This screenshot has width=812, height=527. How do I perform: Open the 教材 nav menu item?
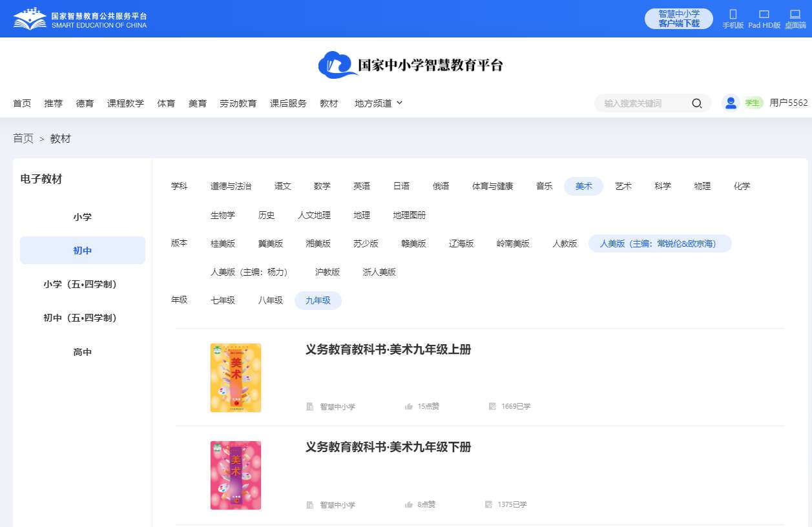click(329, 103)
